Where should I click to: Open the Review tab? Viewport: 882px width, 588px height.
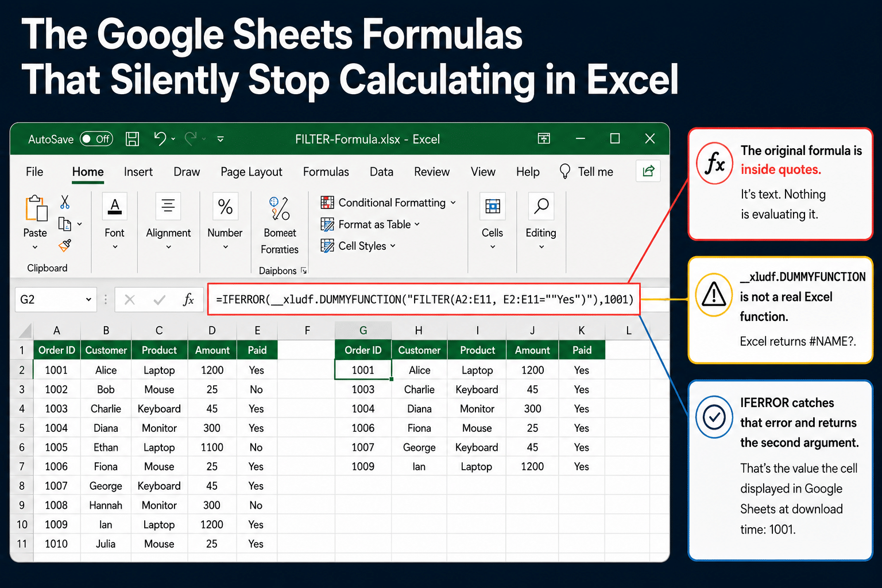[x=432, y=172]
